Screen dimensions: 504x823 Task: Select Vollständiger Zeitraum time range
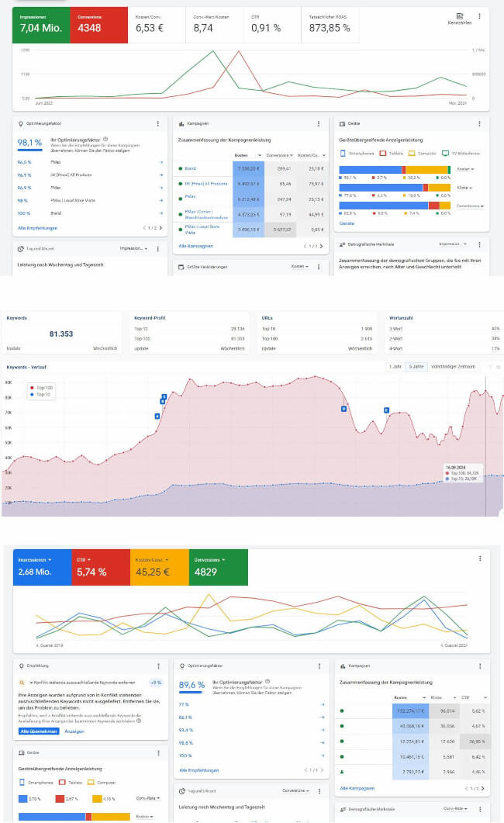click(452, 366)
